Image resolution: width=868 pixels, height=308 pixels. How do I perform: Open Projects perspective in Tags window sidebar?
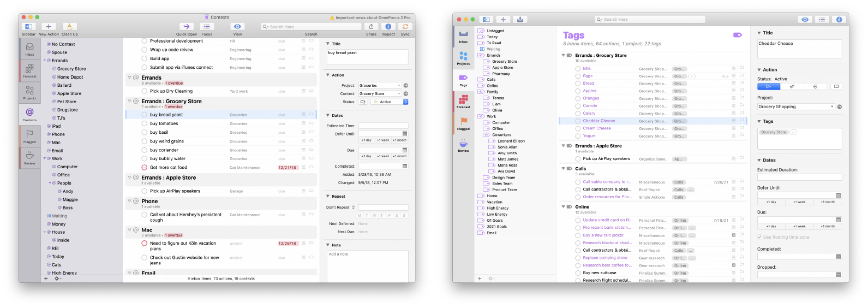point(463,57)
